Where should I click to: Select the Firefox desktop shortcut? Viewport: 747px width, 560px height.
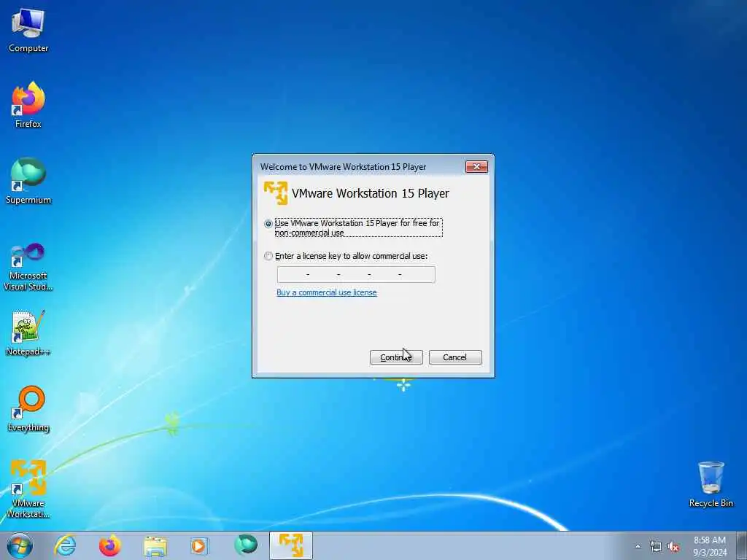coord(28,105)
